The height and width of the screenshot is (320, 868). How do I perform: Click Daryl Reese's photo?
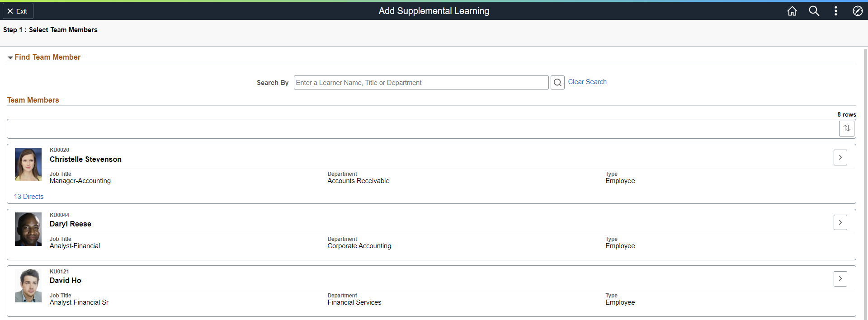pyautogui.click(x=28, y=229)
